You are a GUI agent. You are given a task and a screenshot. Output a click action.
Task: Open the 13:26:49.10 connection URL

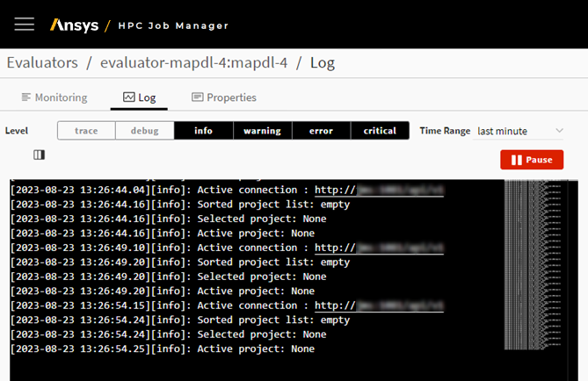379,248
